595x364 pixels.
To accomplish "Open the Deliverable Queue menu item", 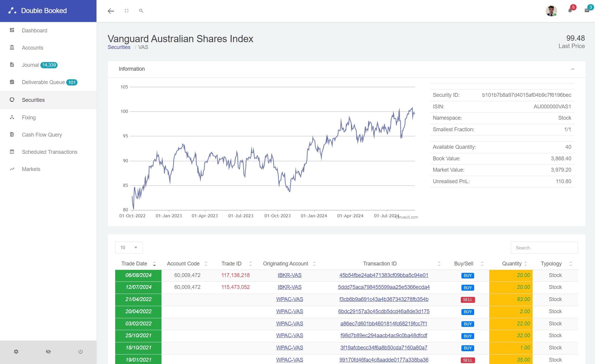I will click(48, 82).
